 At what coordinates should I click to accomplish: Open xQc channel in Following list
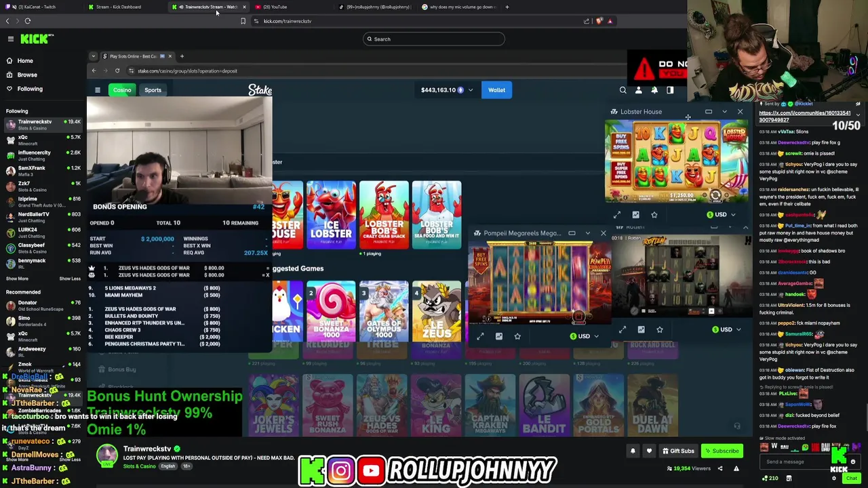tap(42, 140)
